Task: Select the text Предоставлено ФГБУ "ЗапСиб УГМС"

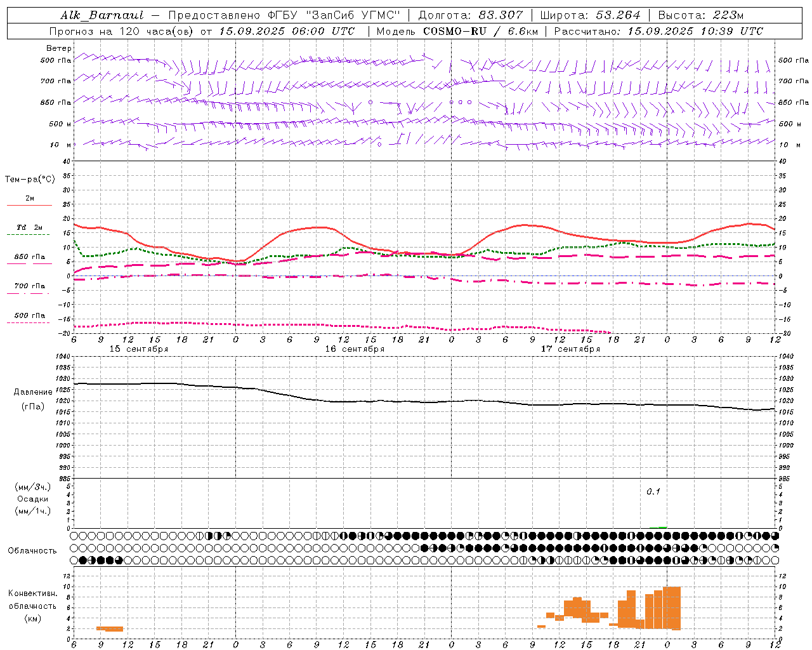Action: pos(285,15)
